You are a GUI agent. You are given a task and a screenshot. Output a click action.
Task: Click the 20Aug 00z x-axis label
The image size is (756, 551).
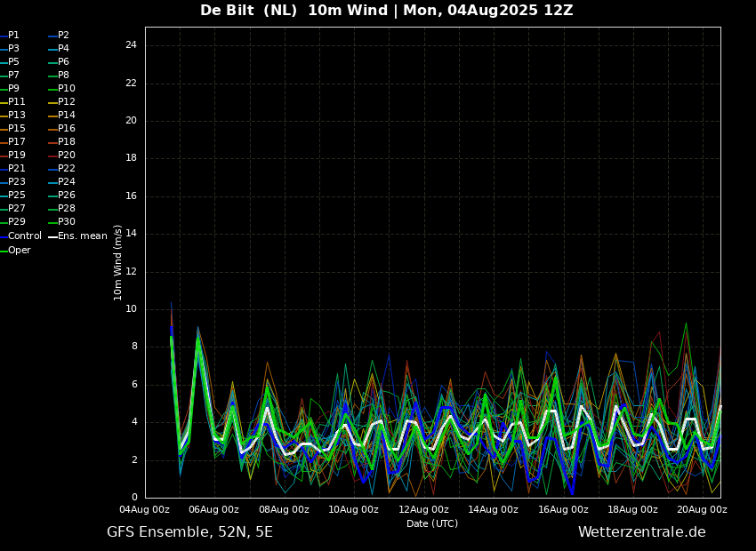(x=702, y=509)
